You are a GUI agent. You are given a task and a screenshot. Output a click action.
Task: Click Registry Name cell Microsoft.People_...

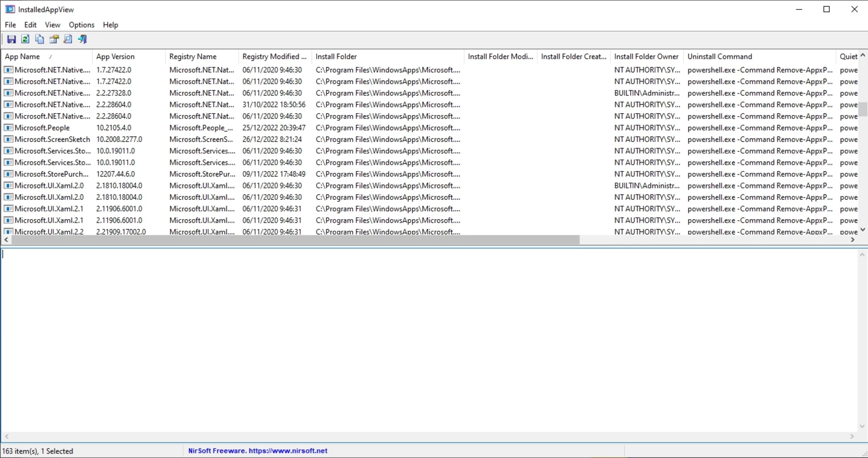pos(201,128)
